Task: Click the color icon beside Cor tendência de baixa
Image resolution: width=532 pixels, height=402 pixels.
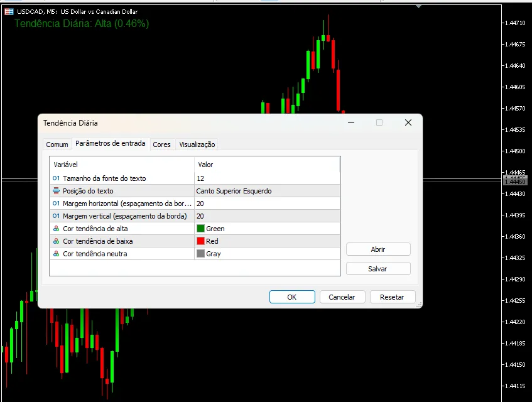Action: click(57, 241)
